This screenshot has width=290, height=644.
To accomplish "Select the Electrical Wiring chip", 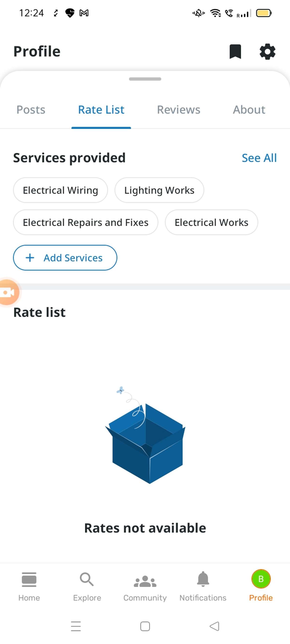I will coord(60,190).
